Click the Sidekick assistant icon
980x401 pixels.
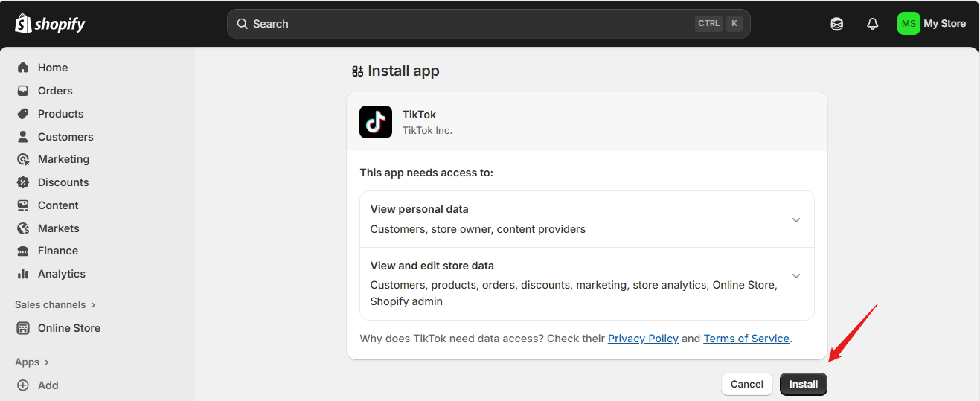[x=837, y=24]
